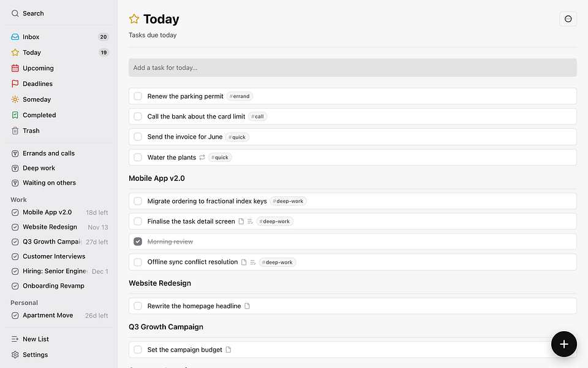The image size is (588, 368).
Task: Click the #errand tag
Action: [x=239, y=96]
